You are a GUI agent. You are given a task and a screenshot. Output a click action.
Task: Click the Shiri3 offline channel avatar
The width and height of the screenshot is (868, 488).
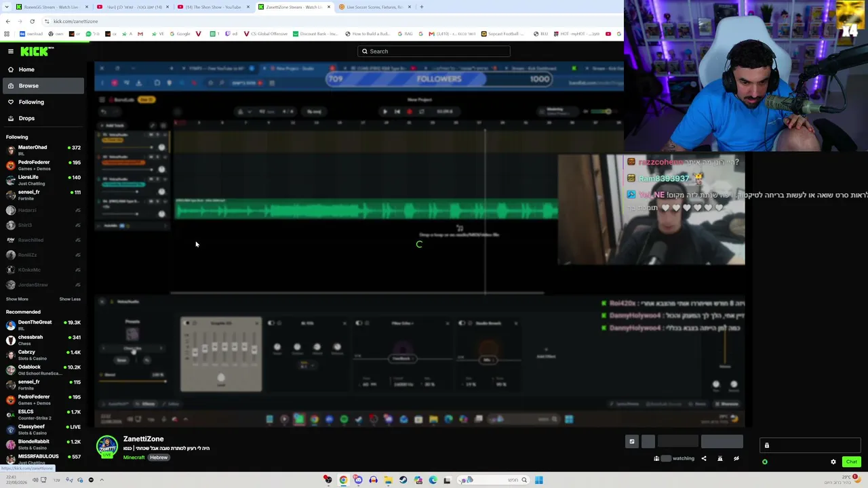pos(10,225)
